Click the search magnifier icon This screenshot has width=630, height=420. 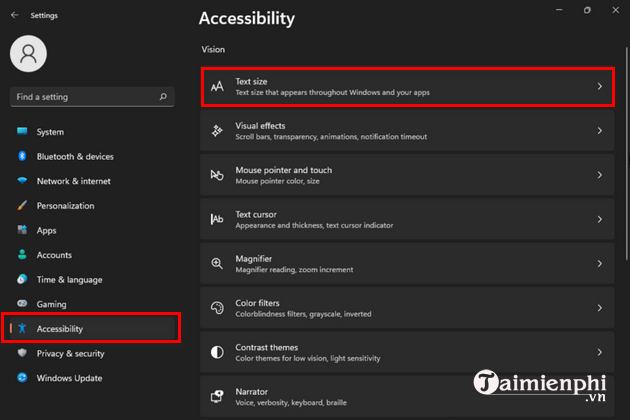pyautogui.click(x=163, y=96)
